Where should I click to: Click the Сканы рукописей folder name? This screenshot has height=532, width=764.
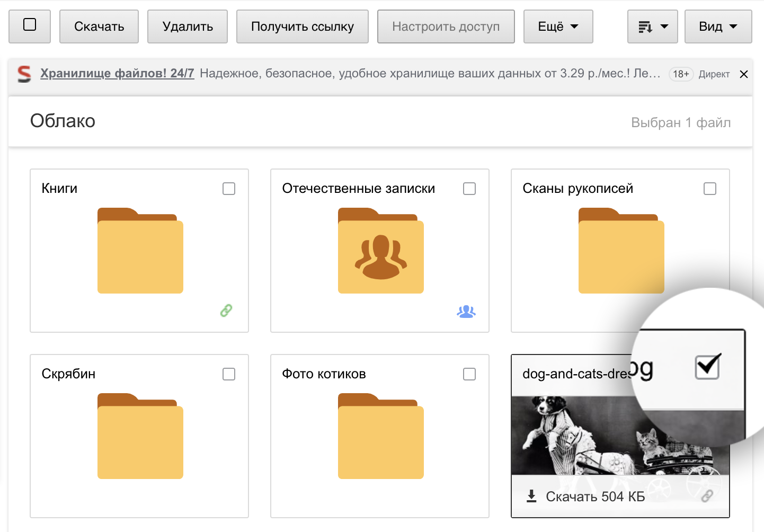pyautogui.click(x=578, y=188)
